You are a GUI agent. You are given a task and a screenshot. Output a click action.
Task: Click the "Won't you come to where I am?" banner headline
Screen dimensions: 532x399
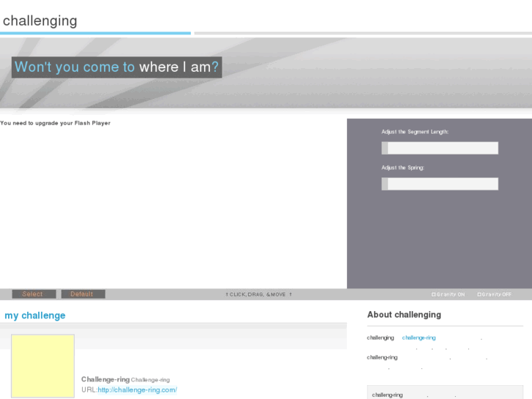(116, 67)
